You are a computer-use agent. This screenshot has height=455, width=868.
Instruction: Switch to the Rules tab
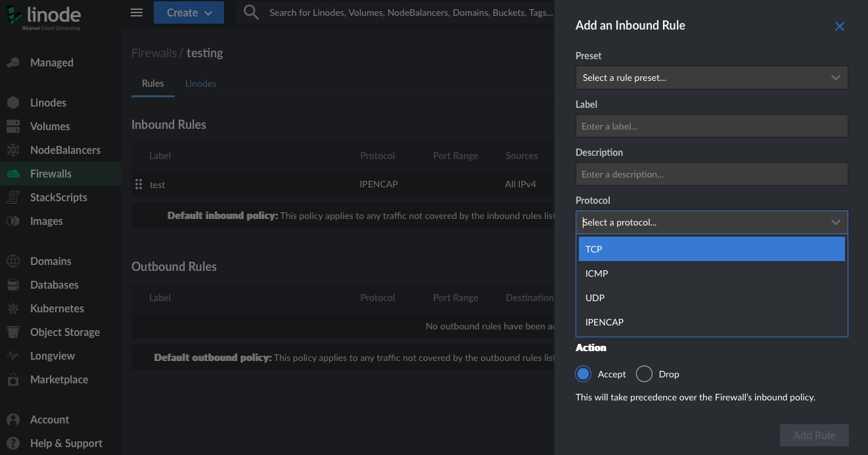[x=153, y=84]
